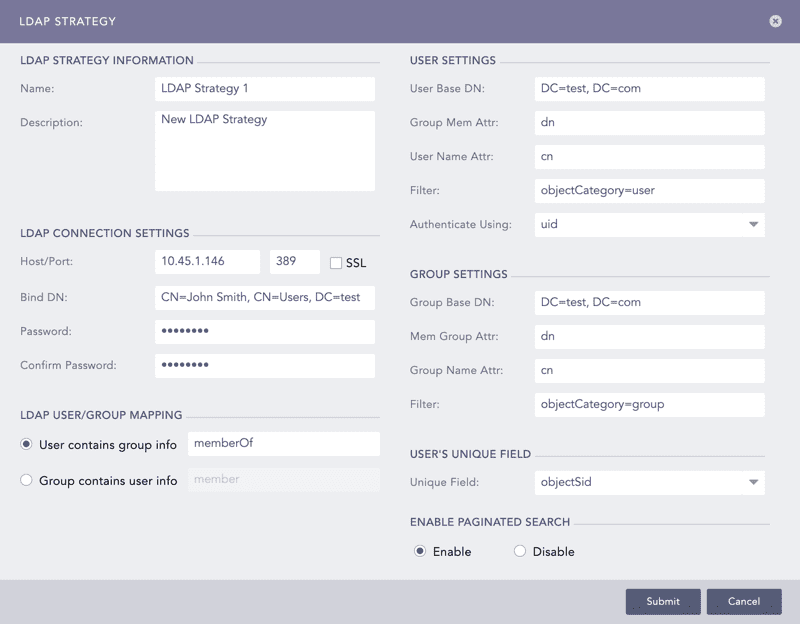
Task: Click the Confirm Password field
Action: (x=265, y=366)
